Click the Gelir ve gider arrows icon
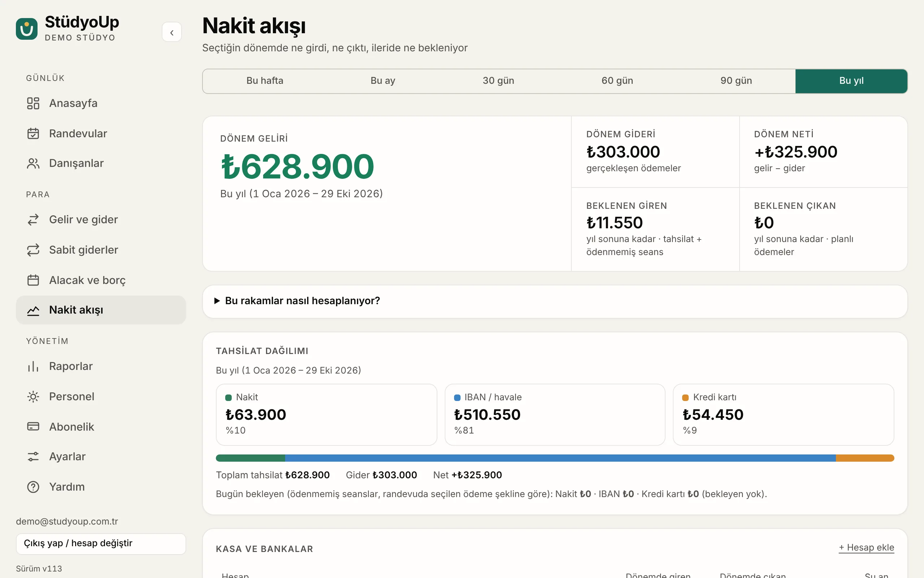This screenshot has width=924, height=578. tap(33, 219)
